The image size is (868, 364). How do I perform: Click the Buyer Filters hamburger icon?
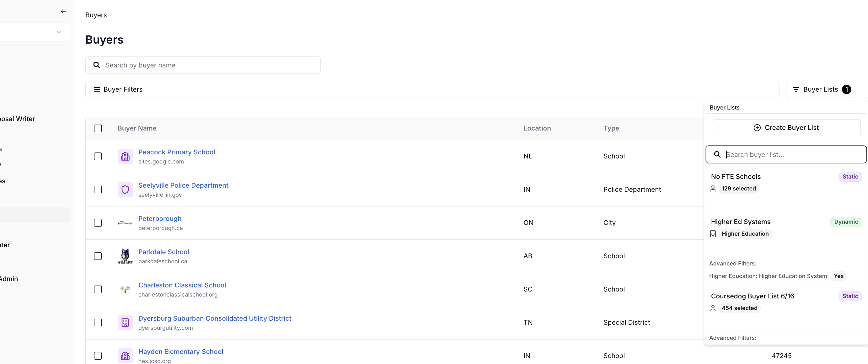click(x=97, y=89)
